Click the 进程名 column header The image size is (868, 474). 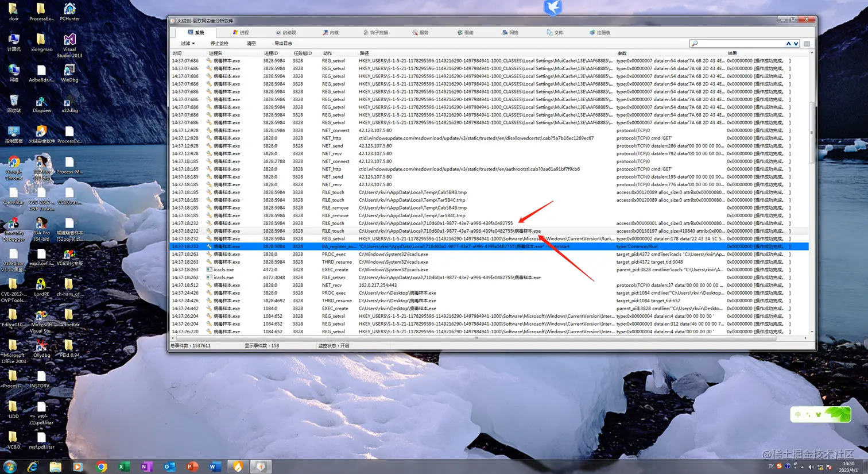pos(234,53)
